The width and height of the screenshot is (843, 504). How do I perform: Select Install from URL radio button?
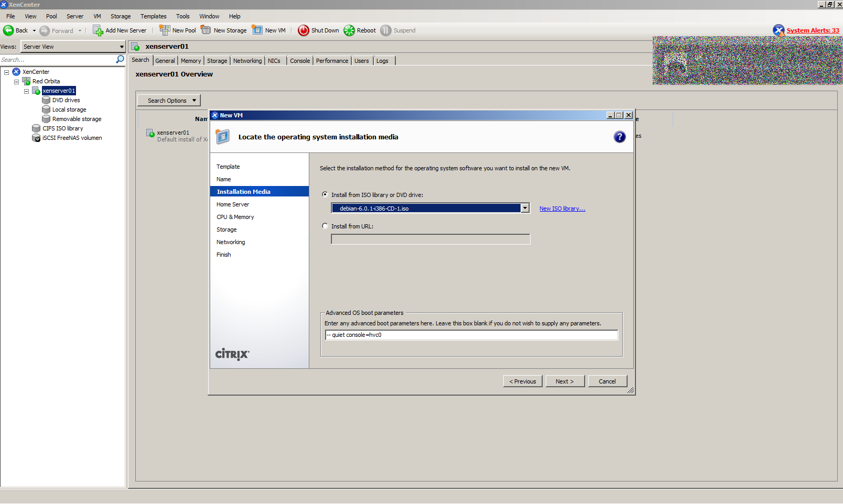(325, 226)
